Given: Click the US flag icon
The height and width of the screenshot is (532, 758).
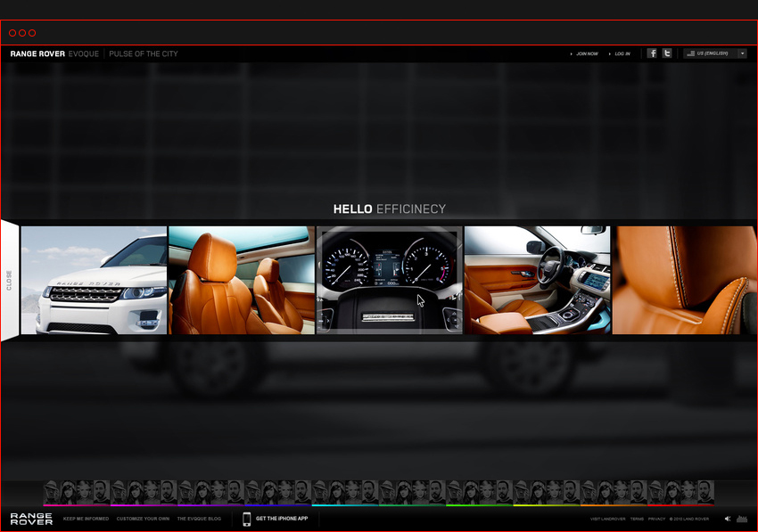Looking at the screenshot, I should (x=690, y=53).
